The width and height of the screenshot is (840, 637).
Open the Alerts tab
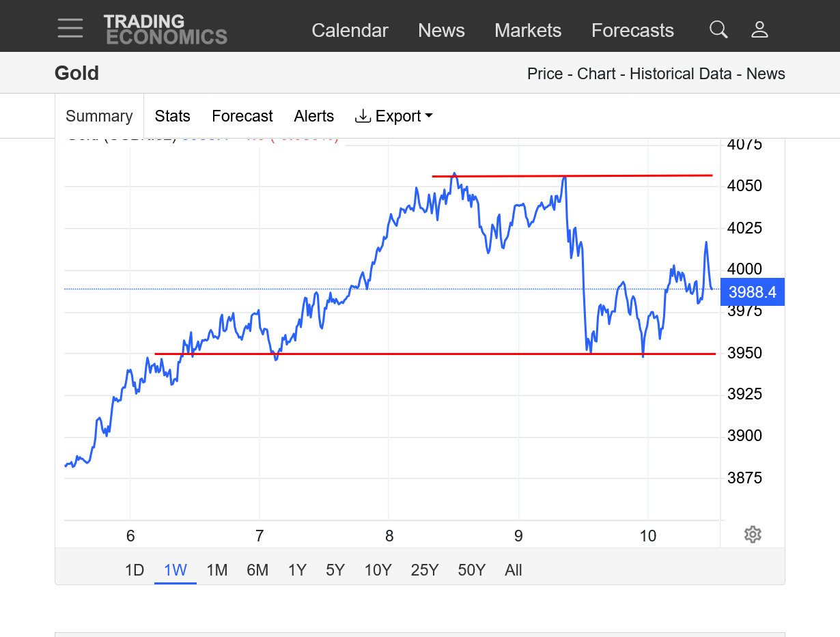[314, 116]
